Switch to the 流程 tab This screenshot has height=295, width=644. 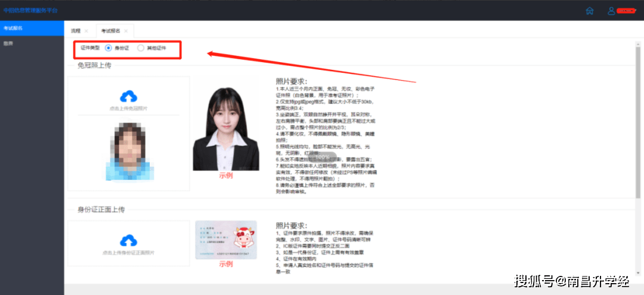(76, 31)
